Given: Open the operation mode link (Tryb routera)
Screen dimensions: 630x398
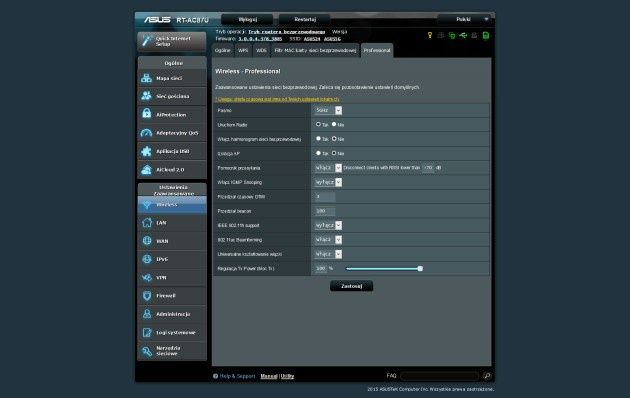Looking at the screenshot, I should [x=286, y=32].
